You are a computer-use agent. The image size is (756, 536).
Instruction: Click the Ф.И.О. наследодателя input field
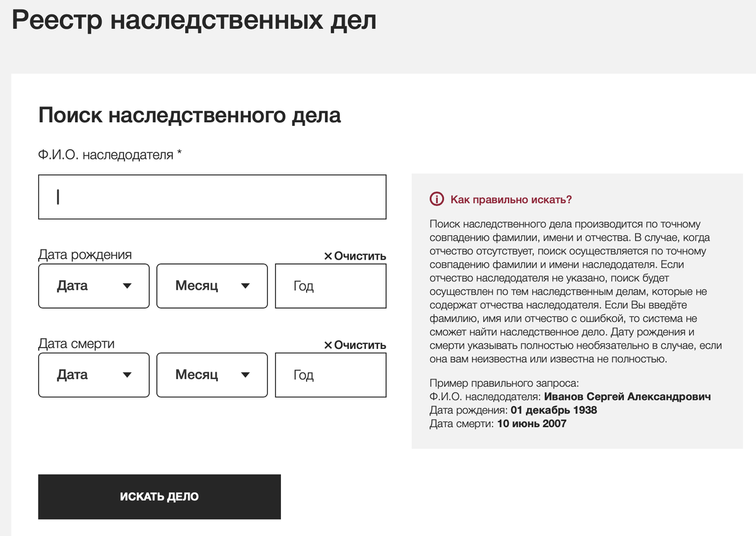[x=212, y=197]
